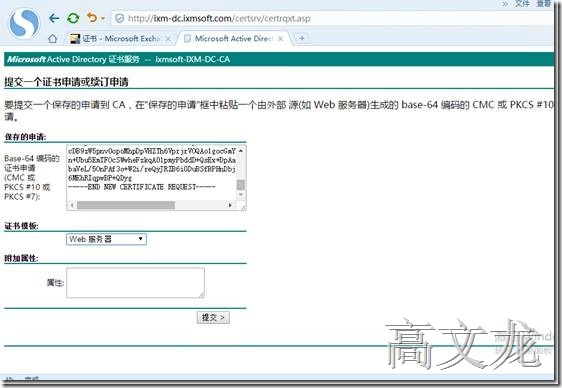The image size is (562, 388).
Task: Click the request box horizontal scroll right arrow
Action: tap(230, 205)
